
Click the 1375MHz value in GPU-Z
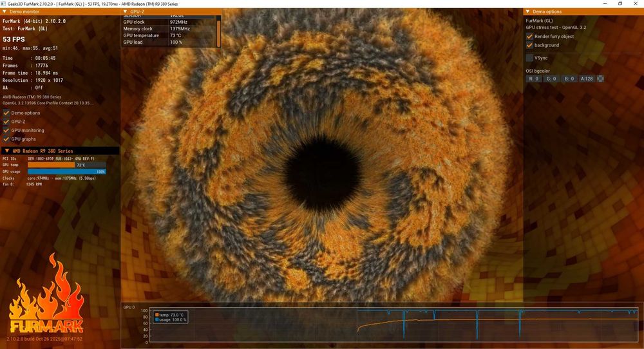point(180,29)
